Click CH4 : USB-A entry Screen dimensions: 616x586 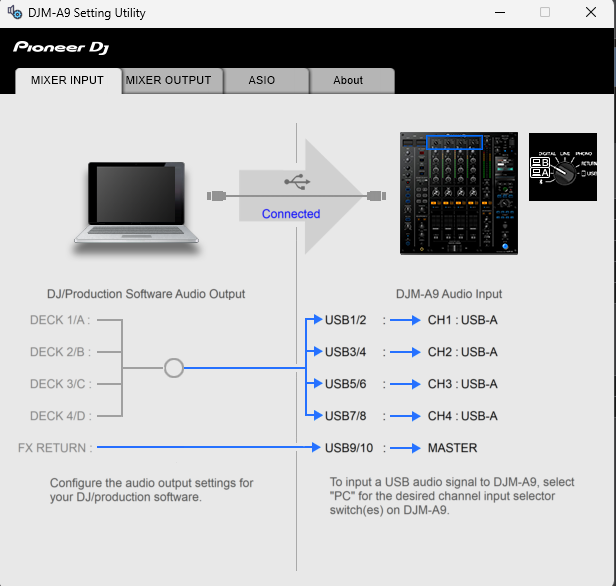[462, 416]
